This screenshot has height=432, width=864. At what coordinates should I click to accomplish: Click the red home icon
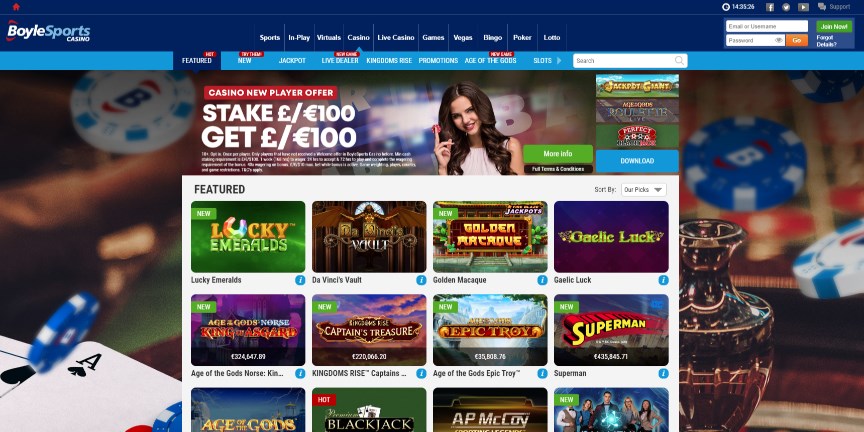16,7
